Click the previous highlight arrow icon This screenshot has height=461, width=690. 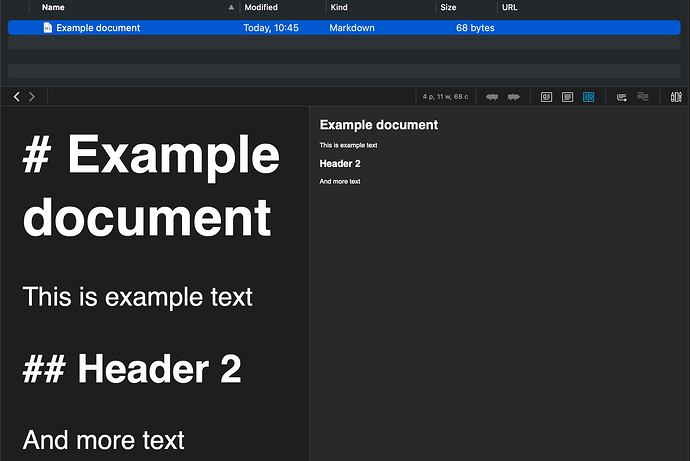492,97
